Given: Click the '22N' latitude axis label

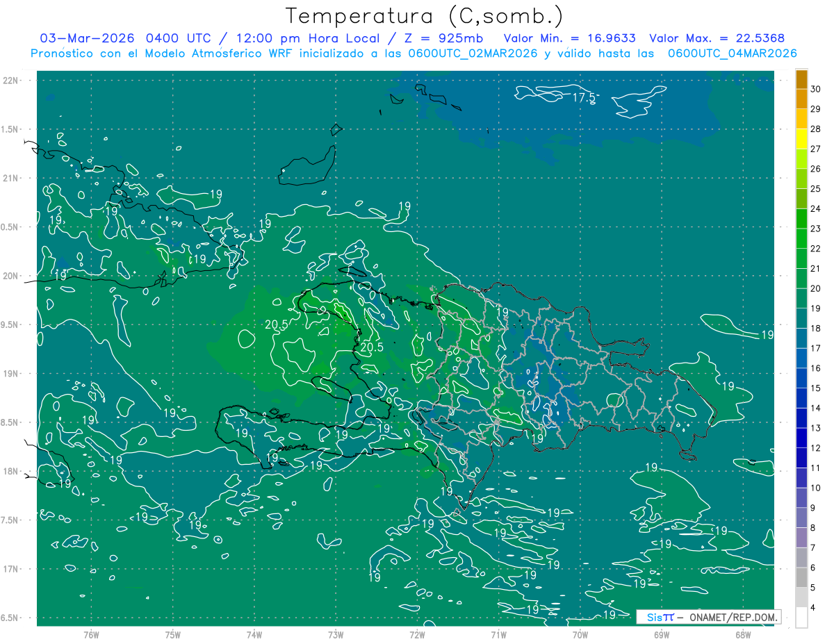Looking at the screenshot, I should tap(10, 80).
